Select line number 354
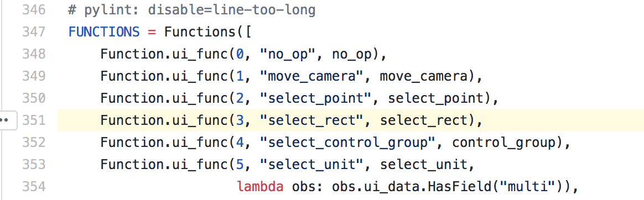This screenshot has width=644, height=200. pyautogui.click(x=34, y=187)
